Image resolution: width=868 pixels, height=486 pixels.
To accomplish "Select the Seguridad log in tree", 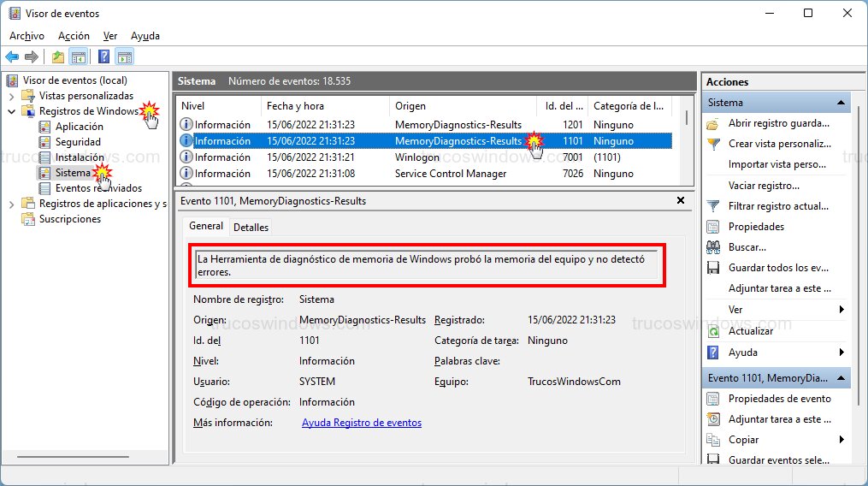I will point(78,142).
